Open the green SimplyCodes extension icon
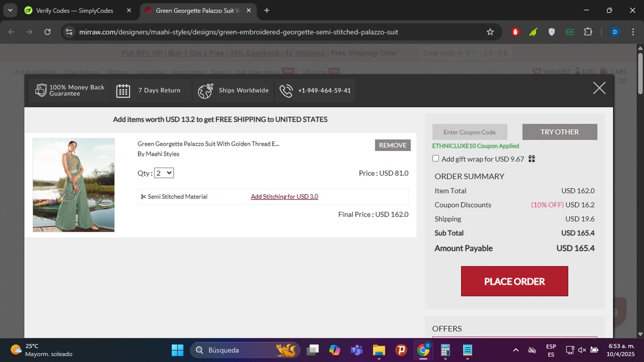The width and height of the screenshot is (644, 362). coord(533,32)
